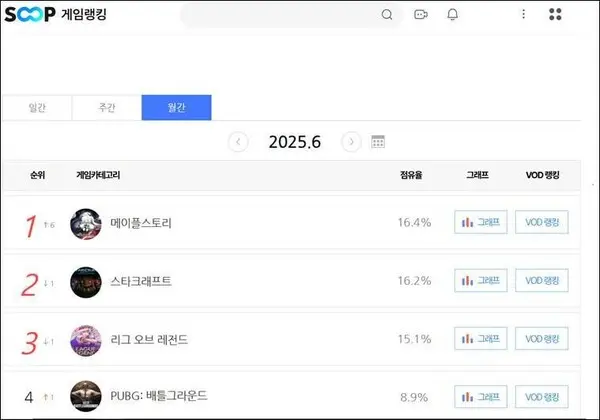The width and height of the screenshot is (600, 420).
Task: Open the notifications bell
Action: coord(453,15)
